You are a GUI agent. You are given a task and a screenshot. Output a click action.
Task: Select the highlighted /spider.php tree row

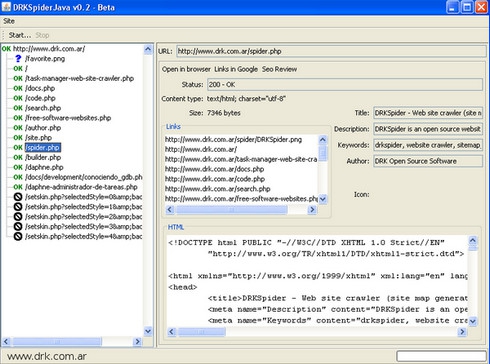pos(43,147)
